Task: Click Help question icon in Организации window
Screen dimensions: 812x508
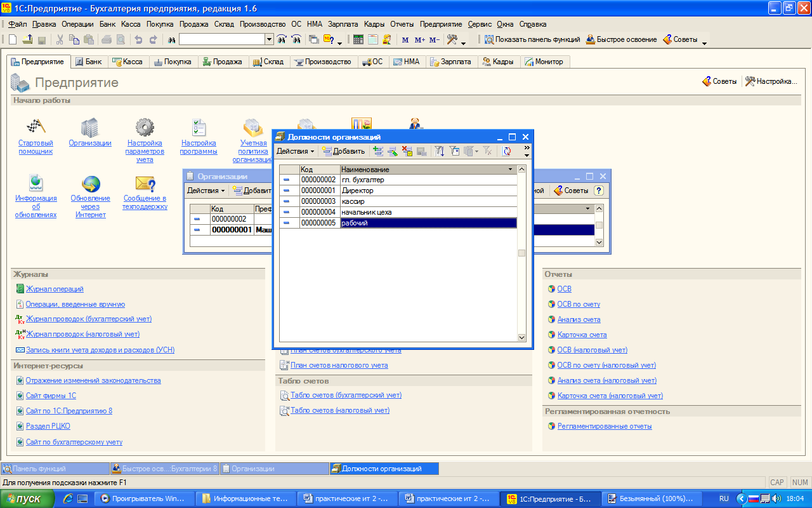Action: (x=598, y=190)
